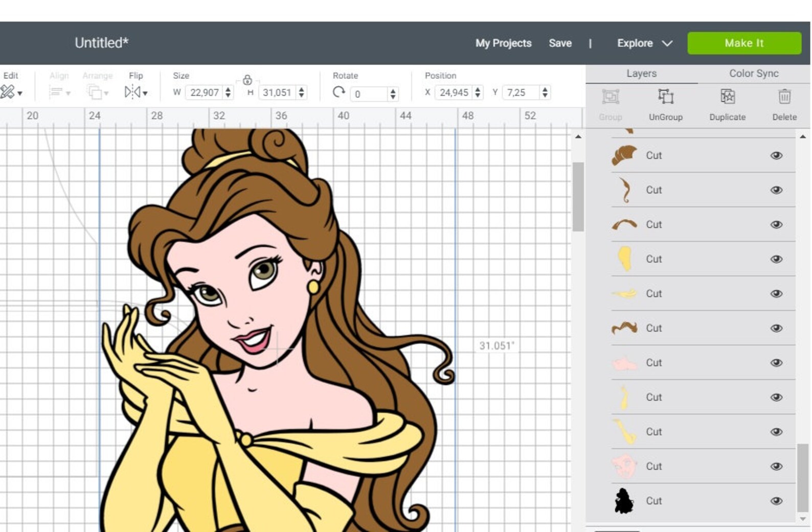This screenshot has width=812, height=532.
Task: Open the Flip dropdown
Action: (x=136, y=92)
